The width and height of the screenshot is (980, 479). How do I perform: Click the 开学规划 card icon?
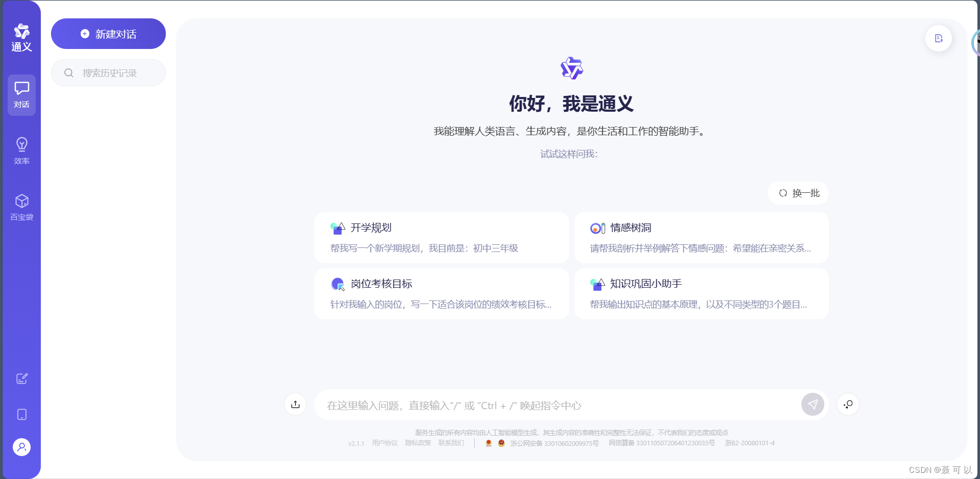(337, 228)
